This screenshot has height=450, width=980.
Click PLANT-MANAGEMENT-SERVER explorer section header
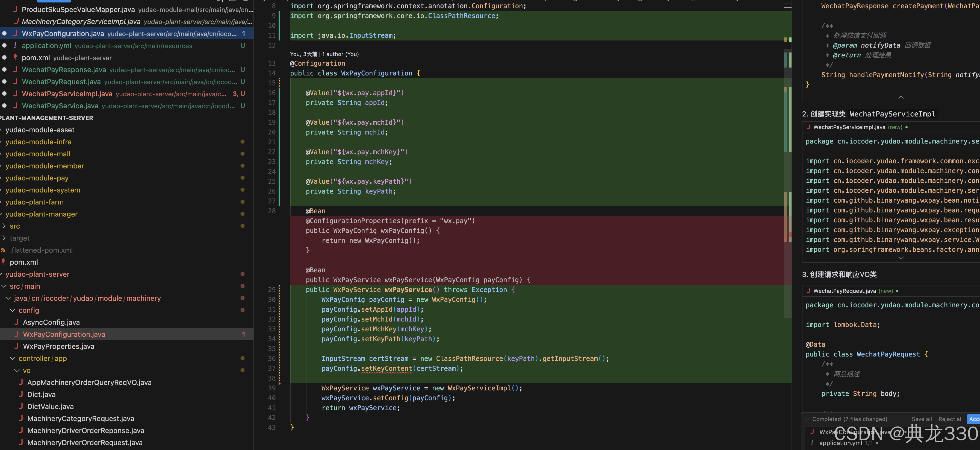coord(127,118)
